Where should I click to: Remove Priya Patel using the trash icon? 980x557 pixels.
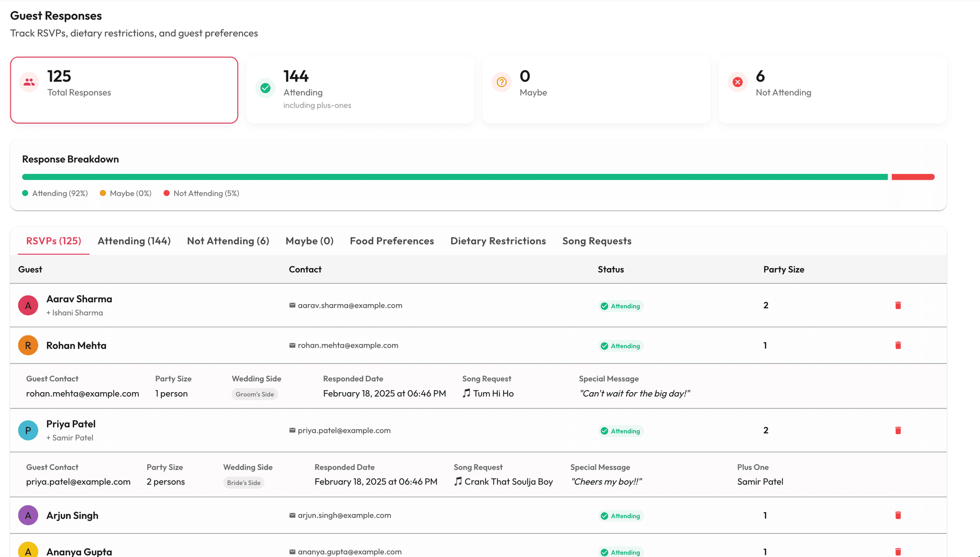[898, 430]
